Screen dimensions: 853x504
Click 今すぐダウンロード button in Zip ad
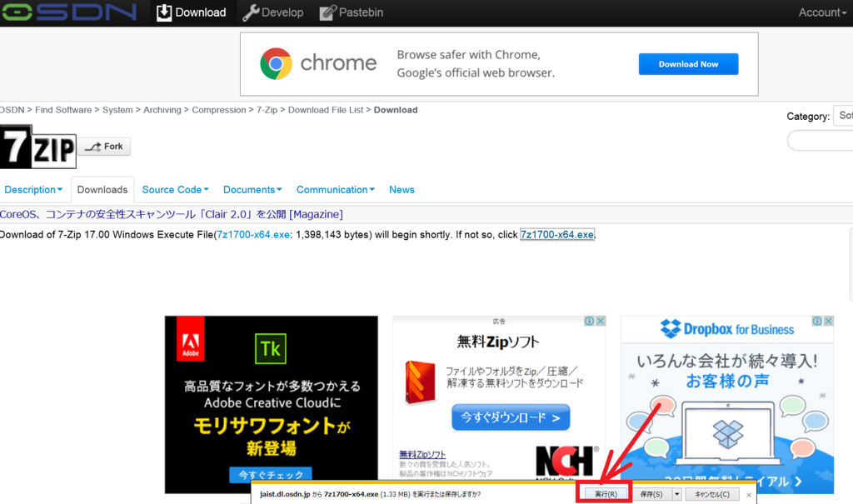(511, 417)
